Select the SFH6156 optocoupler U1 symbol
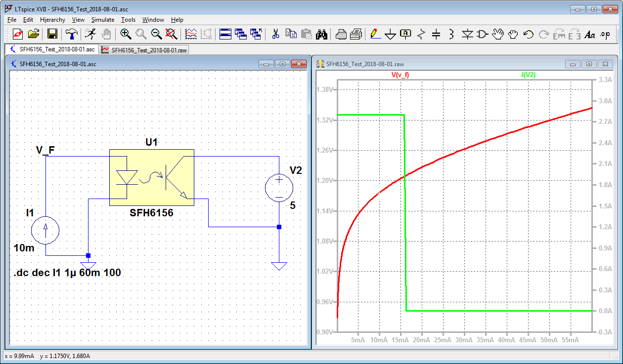 tap(151, 177)
